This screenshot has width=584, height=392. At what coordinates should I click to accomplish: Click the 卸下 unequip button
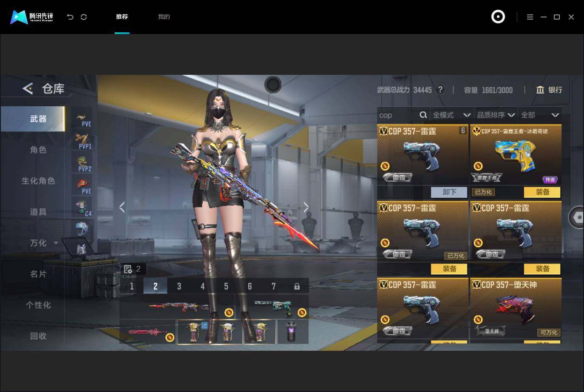449,192
